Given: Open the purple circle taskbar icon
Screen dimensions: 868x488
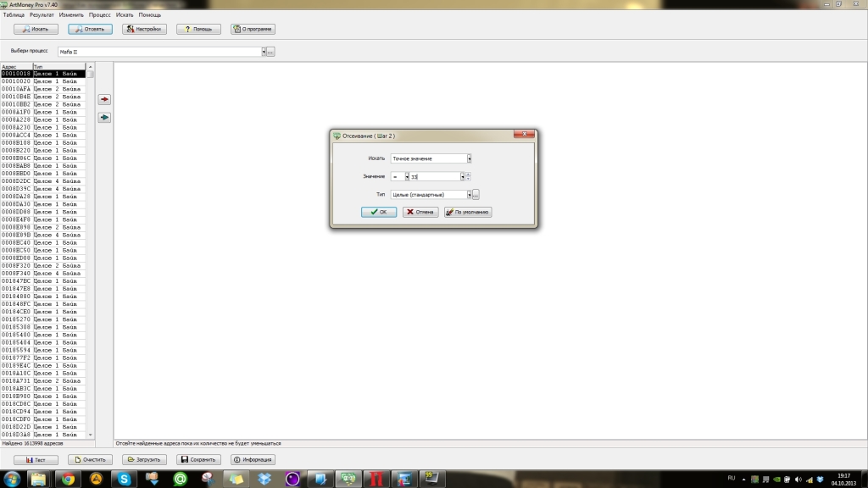Looking at the screenshot, I should coord(292,480).
